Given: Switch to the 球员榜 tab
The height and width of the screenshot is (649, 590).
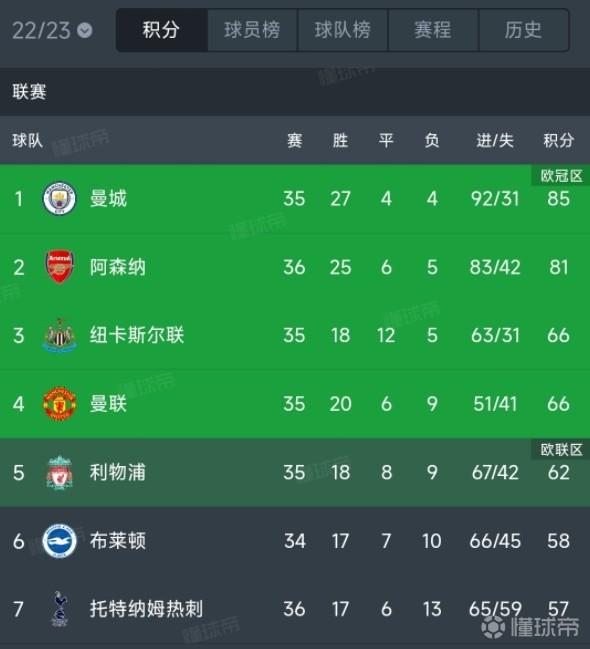Looking at the screenshot, I should click(x=252, y=30).
